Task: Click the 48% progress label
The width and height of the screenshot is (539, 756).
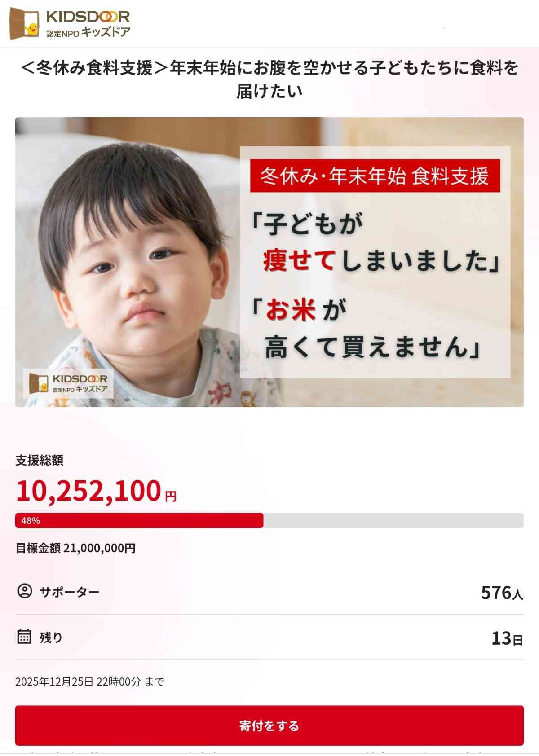Action: click(31, 521)
